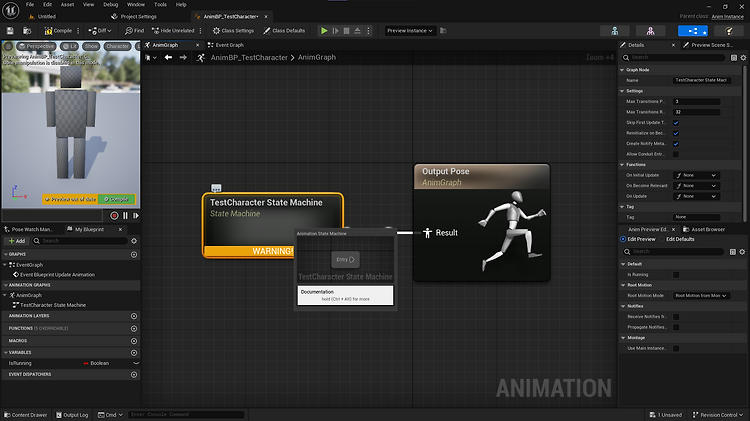Select the Blueprint mode icon highlighted blue
Image resolution: width=750 pixels, height=421 pixels.
click(x=693, y=31)
